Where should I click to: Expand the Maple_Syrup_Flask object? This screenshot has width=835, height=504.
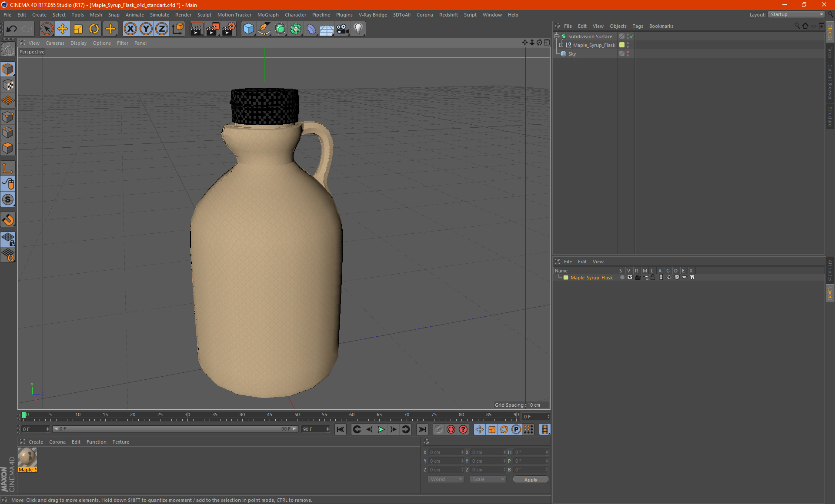pyautogui.click(x=561, y=45)
